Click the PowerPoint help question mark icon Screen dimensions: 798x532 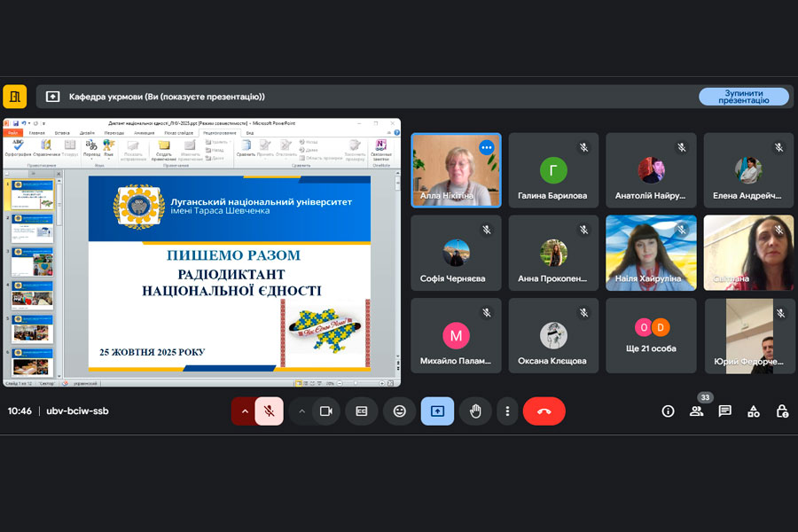[396, 133]
